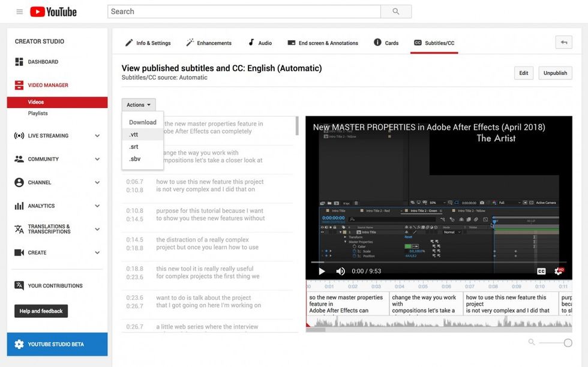588x367 pixels.
Task: Click in the Search input field
Action: (244, 11)
